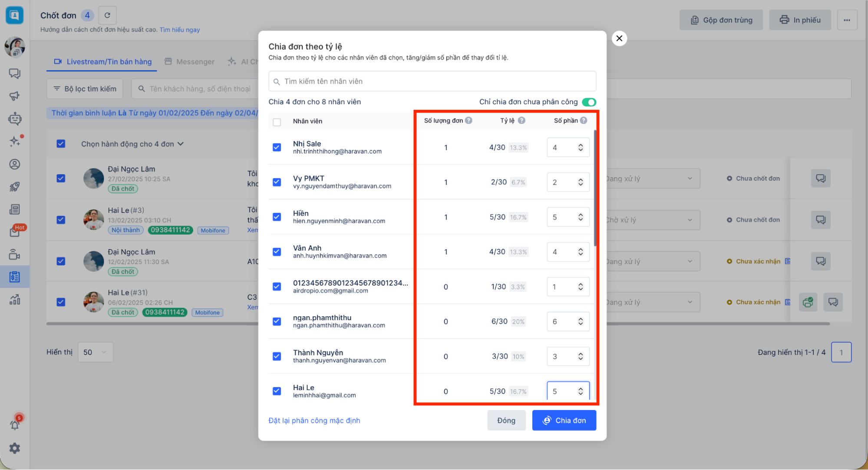Viewport: 868px width, 470px height.
Task: Open the bar chart reports icon
Action: tap(15, 300)
